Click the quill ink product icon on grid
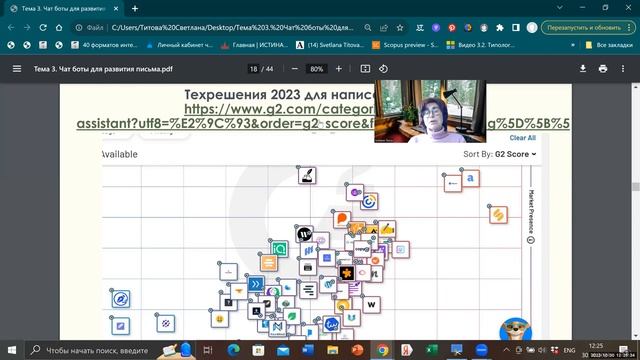This screenshot has width=640, height=360. tap(307, 176)
